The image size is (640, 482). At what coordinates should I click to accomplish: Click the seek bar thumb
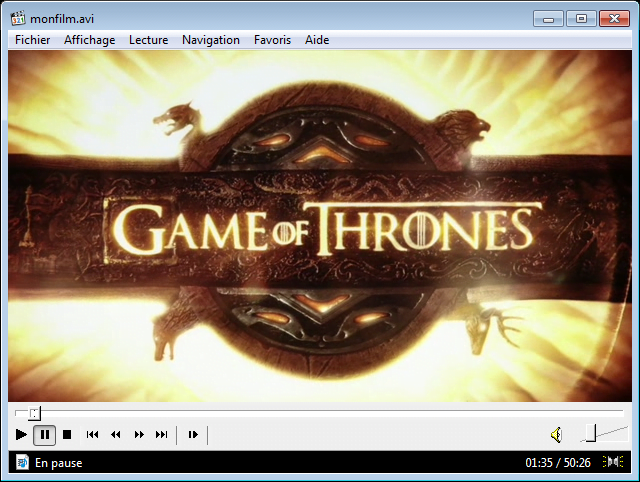click(x=35, y=412)
